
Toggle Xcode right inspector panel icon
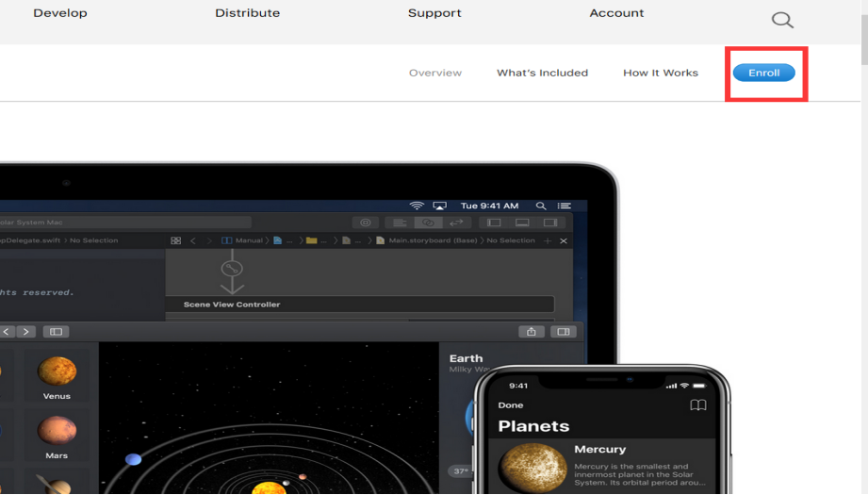[550, 223]
